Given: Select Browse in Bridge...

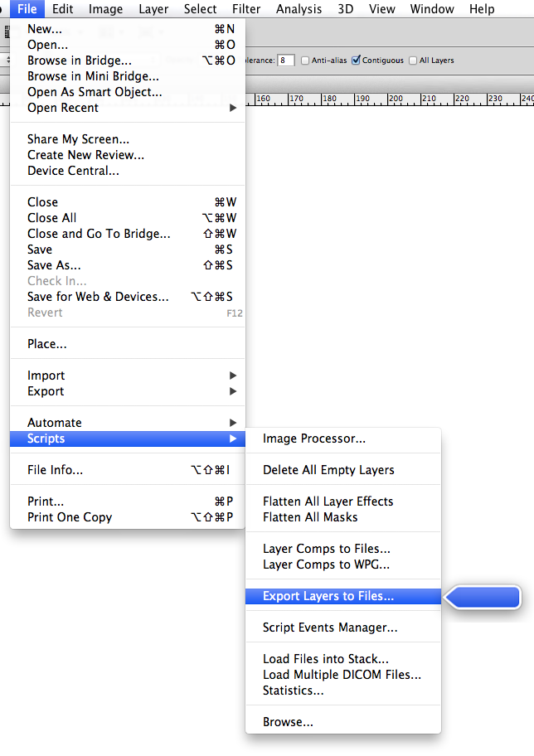Looking at the screenshot, I should (128, 61).
